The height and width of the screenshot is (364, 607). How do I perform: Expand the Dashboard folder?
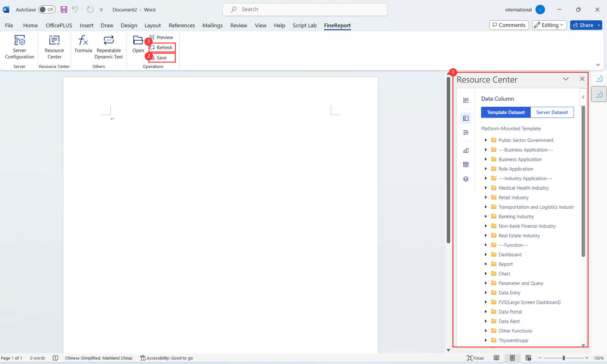pos(486,254)
